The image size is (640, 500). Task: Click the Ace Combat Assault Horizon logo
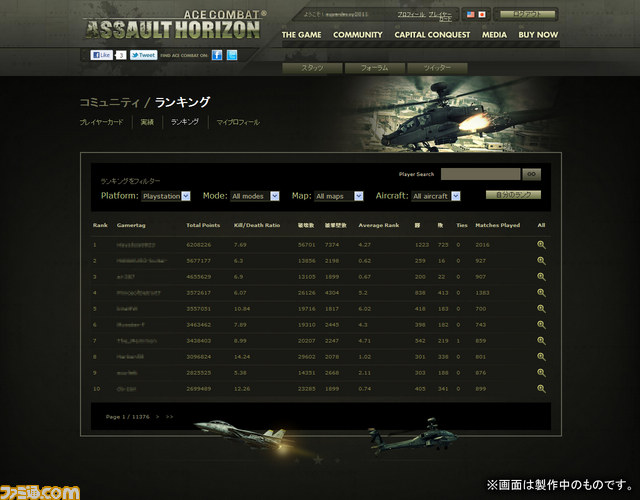(175, 25)
